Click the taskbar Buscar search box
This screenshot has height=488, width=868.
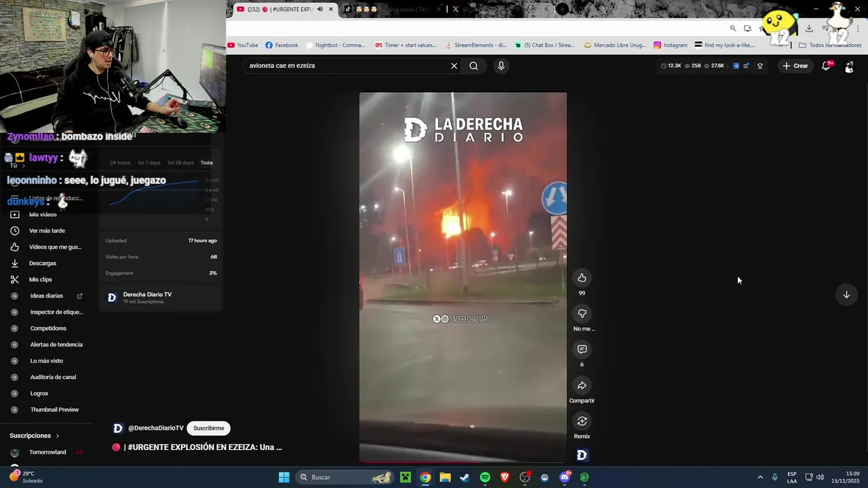[x=345, y=477]
